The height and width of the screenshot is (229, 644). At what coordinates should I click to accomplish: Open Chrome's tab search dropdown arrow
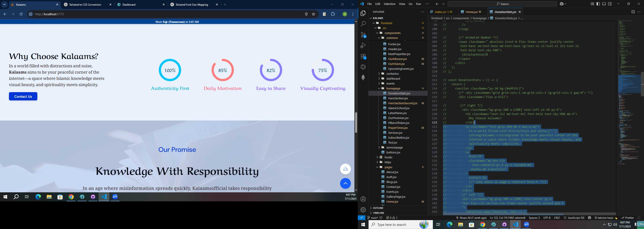pyautogui.click(x=4, y=4)
